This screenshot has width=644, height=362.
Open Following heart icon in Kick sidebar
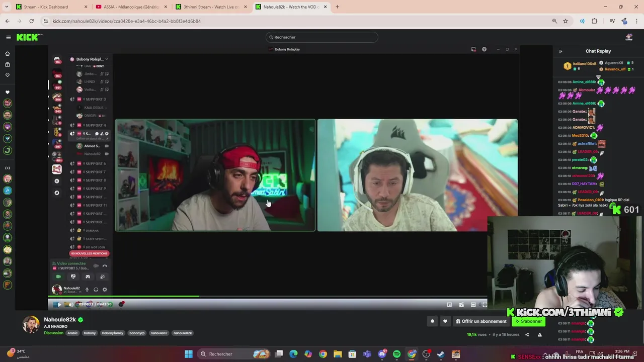(x=8, y=75)
